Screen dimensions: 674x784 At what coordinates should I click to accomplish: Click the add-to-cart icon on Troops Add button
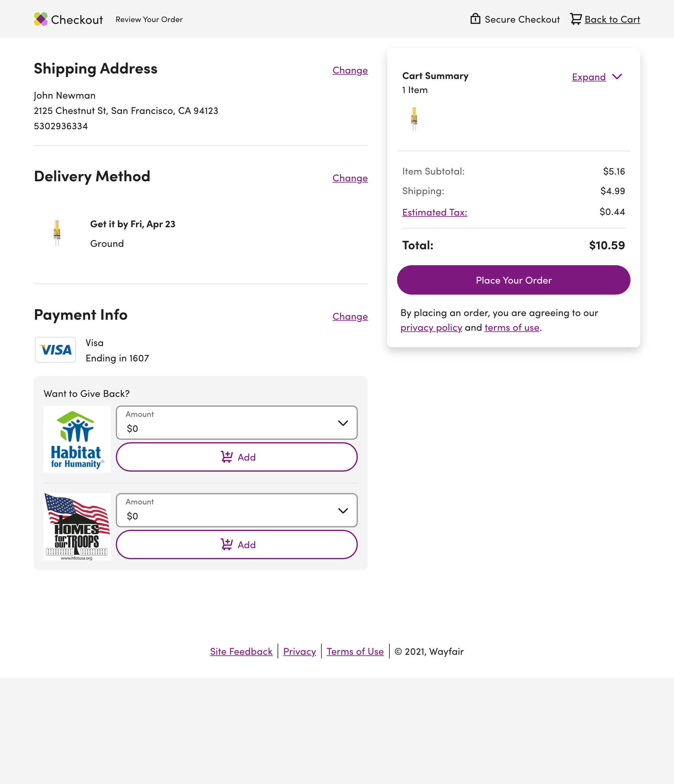[x=227, y=545]
